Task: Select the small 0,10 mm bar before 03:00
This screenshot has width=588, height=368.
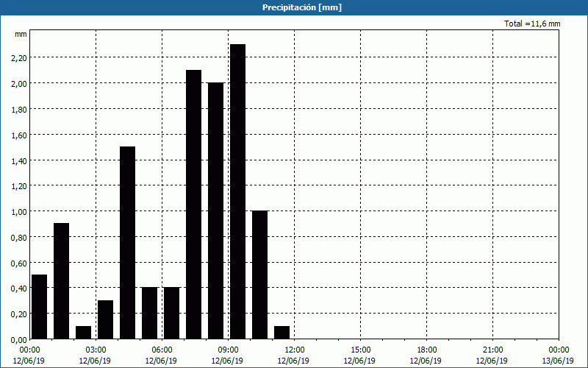Action: 83,333
